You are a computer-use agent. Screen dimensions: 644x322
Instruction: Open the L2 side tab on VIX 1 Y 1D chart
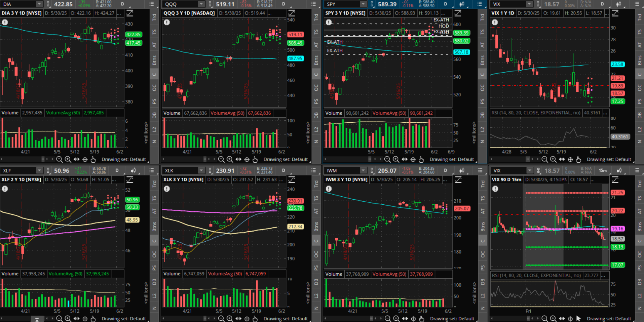(640, 129)
